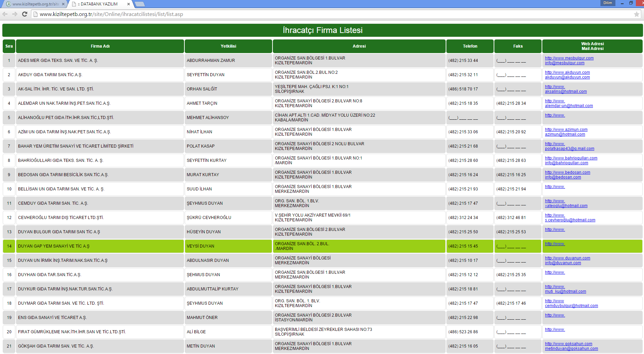Image resolution: width=644 pixels, height=354 pixels.
Task: Select BEDOSAN GIDA TARIM BESİCİLİK cell
Action: (100, 175)
